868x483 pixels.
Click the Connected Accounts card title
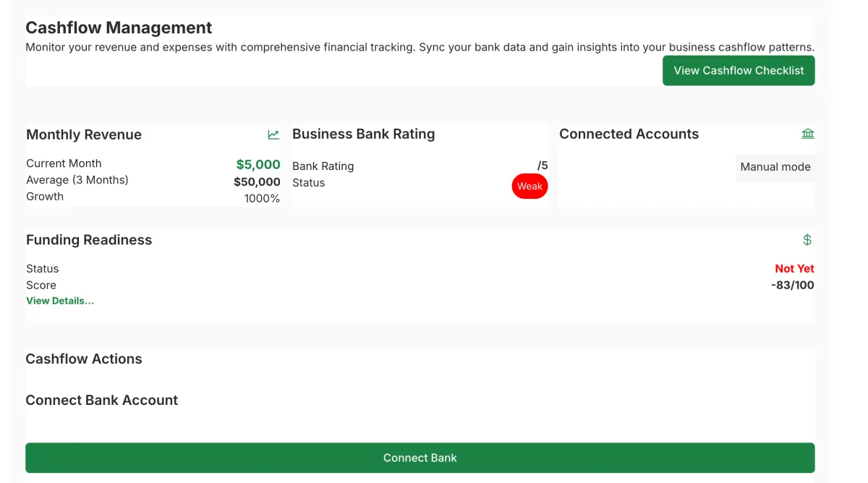click(629, 134)
